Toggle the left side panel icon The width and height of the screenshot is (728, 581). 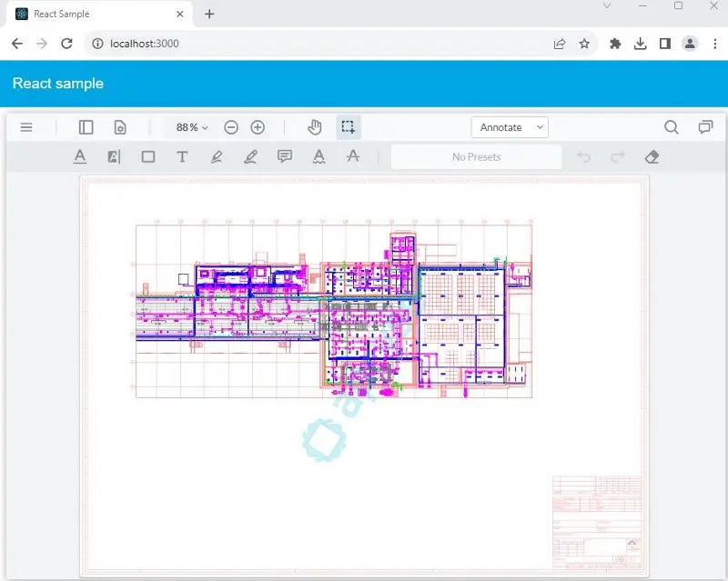click(x=86, y=127)
